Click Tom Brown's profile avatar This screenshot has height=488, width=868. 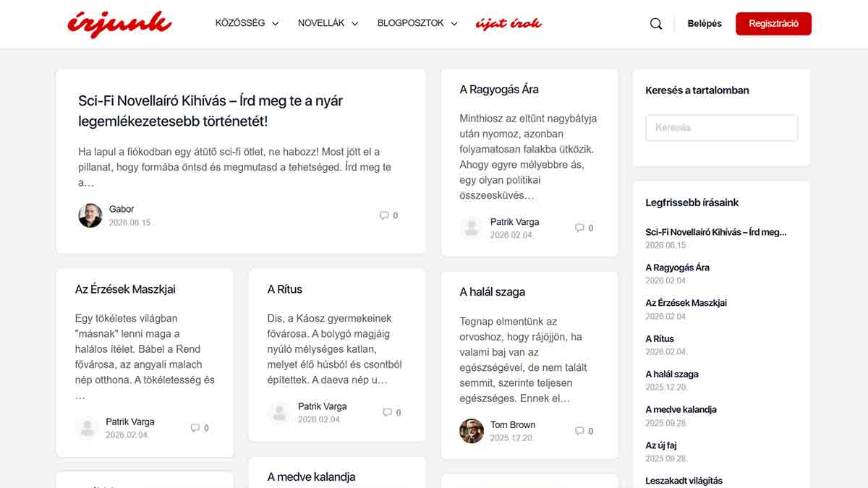click(472, 431)
